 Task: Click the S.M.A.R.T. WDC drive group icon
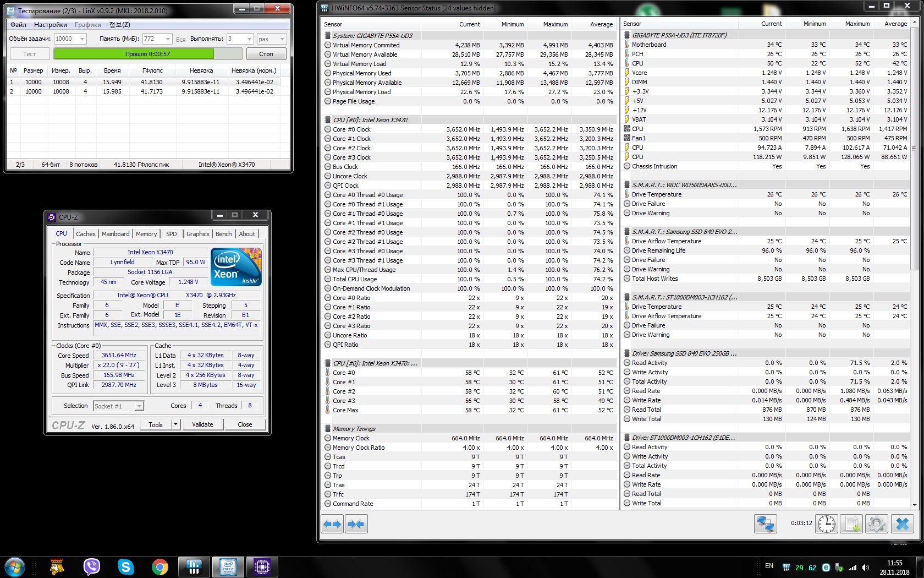point(627,185)
